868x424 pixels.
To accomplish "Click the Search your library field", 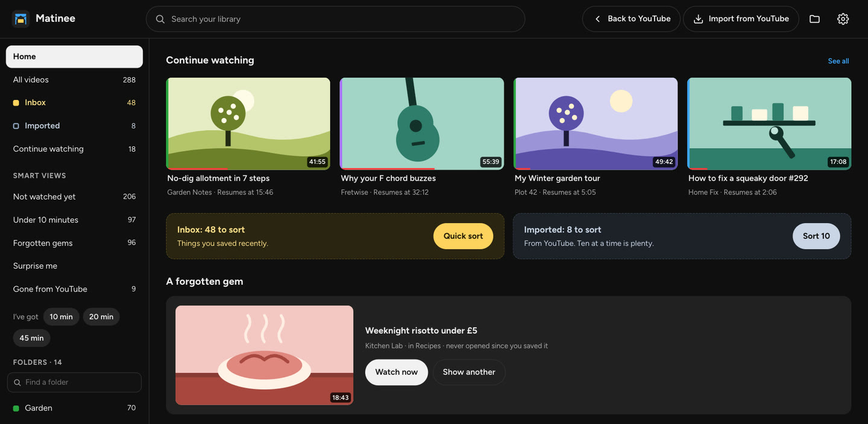I will 335,19.
